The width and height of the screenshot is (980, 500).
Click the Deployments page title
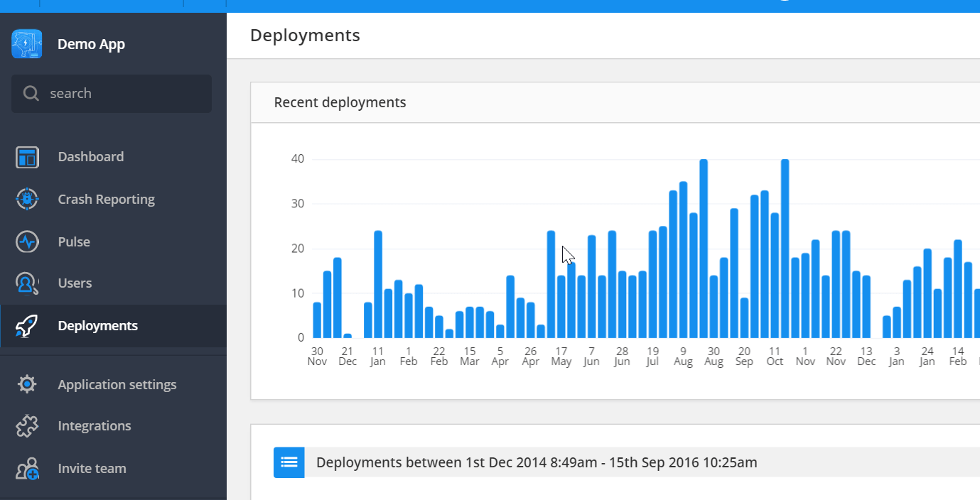click(305, 35)
